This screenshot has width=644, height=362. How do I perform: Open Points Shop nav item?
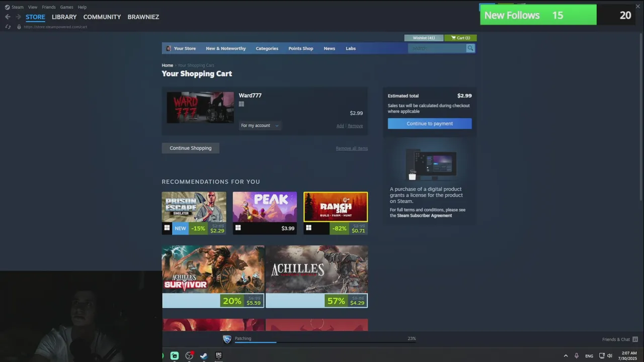click(x=301, y=48)
